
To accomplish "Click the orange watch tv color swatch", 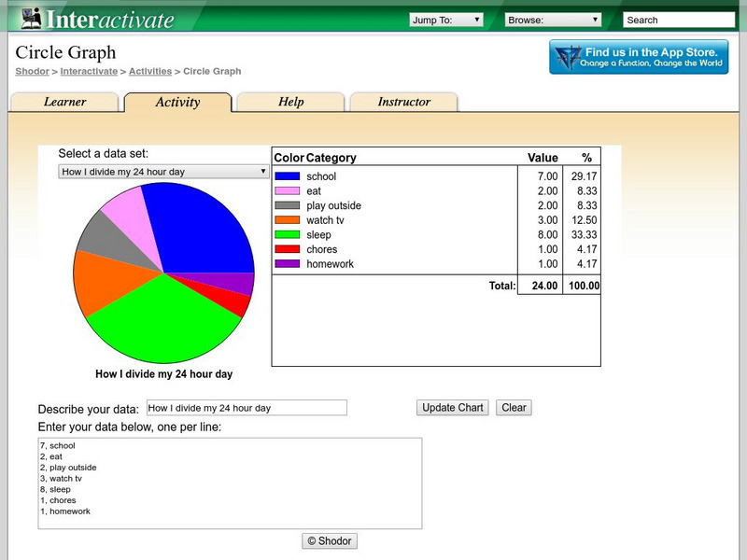I will click(288, 220).
